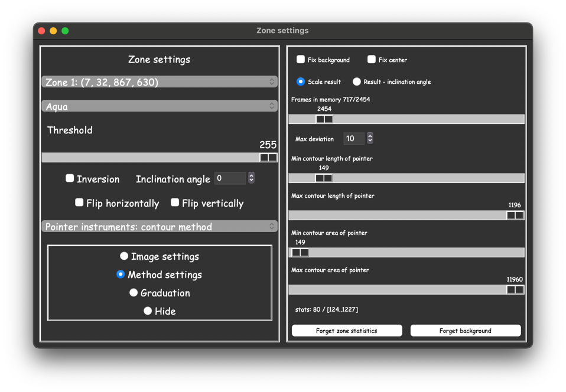Click the Threshold slider handle
Screen dimensions: 566x392
(268, 157)
